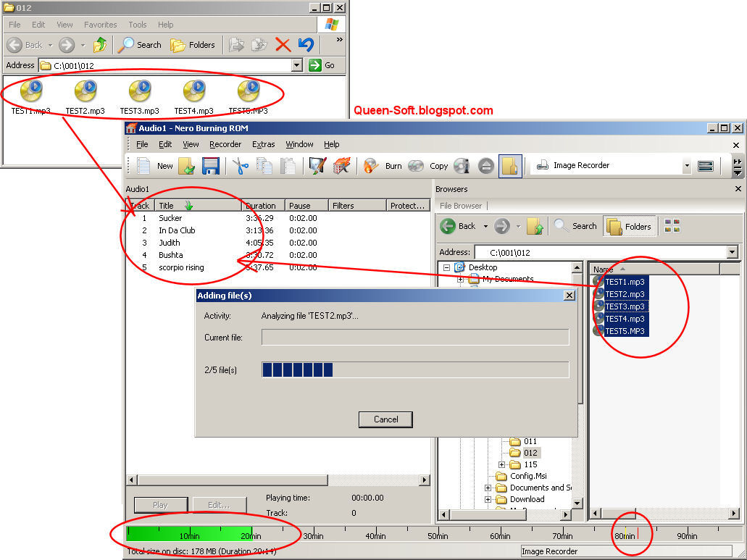Screen dimensions: 747x560
Task: Open Nero Extras menu
Action: tap(264, 144)
